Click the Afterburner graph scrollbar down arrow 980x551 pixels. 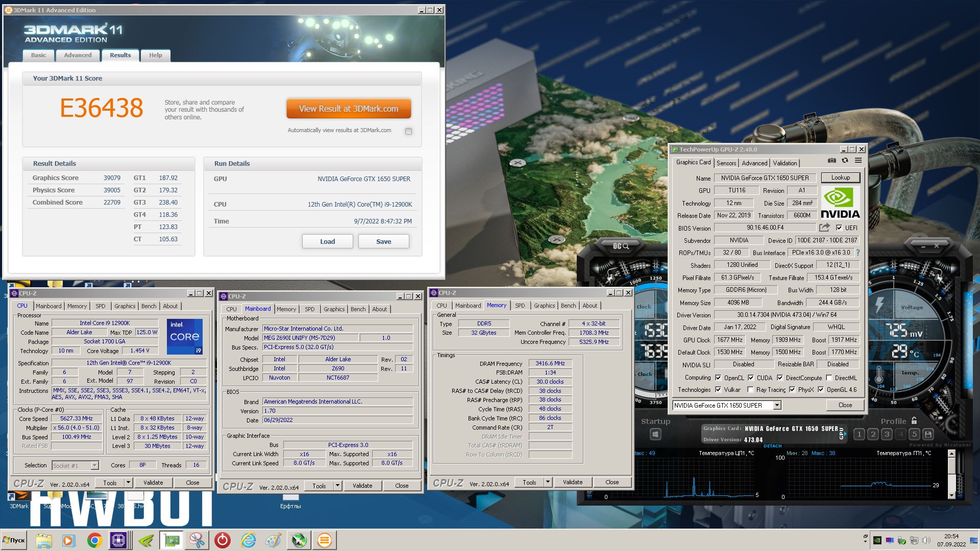point(951,495)
